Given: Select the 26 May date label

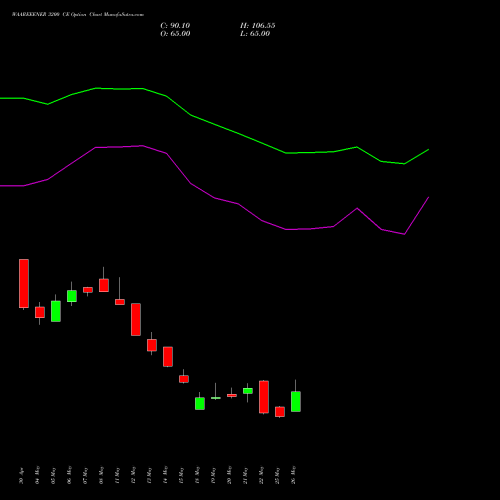Looking at the screenshot, I should (x=294, y=475).
